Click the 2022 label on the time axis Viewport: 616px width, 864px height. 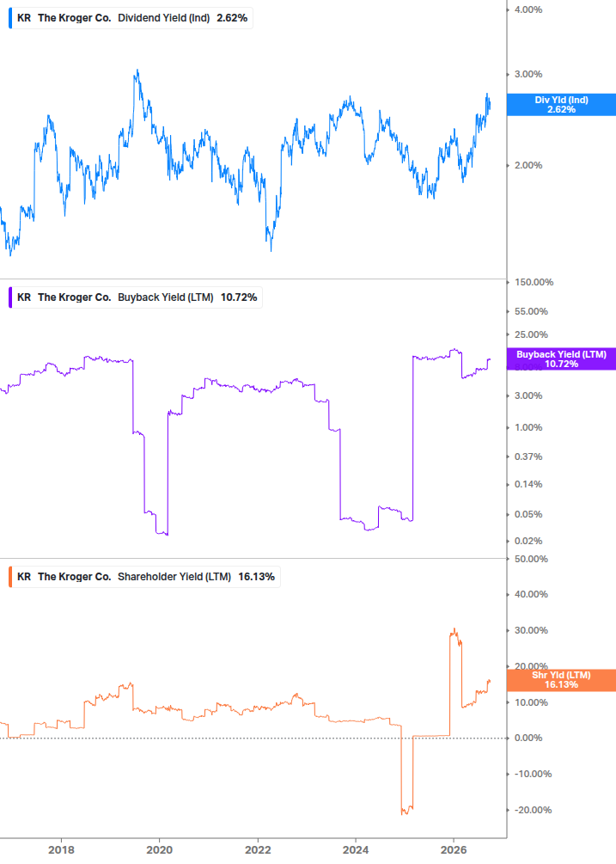click(x=258, y=849)
